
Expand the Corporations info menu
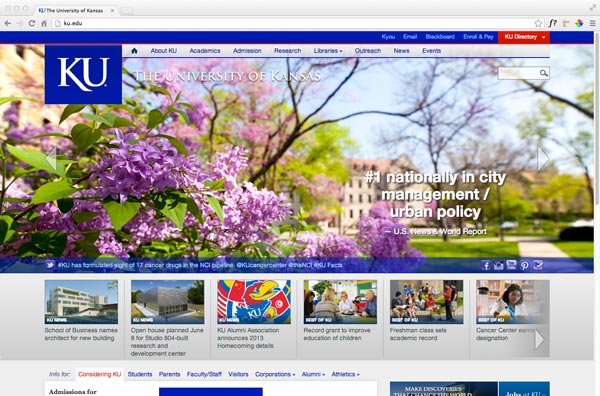pyautogui.click(x=275, y=374)
